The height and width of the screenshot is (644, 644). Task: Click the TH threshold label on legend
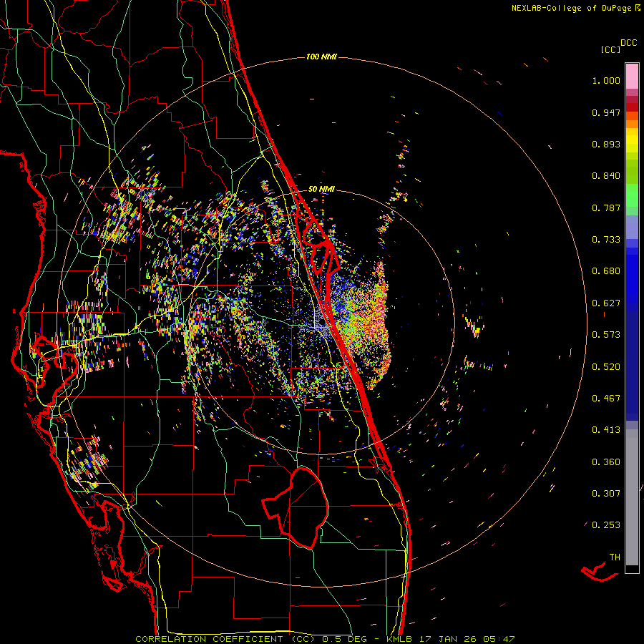tap(615, 557)
